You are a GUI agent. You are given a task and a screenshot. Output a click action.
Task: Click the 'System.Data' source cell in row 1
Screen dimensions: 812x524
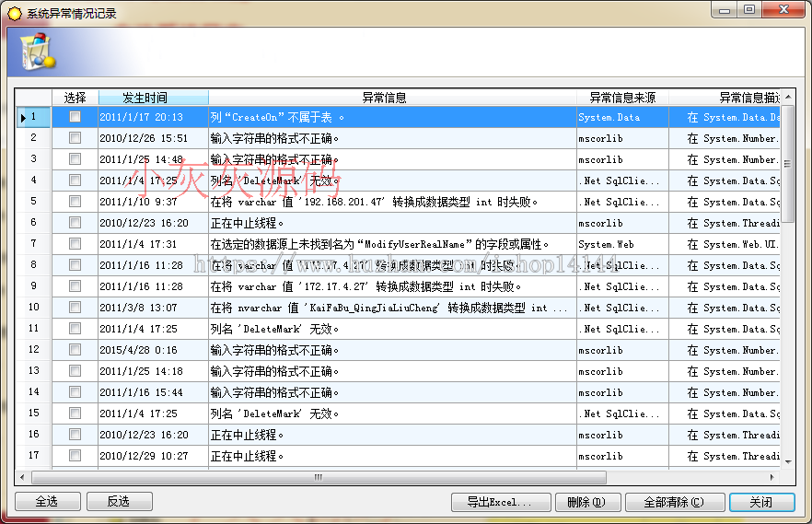pyautogui.click(x=623, y=117)
